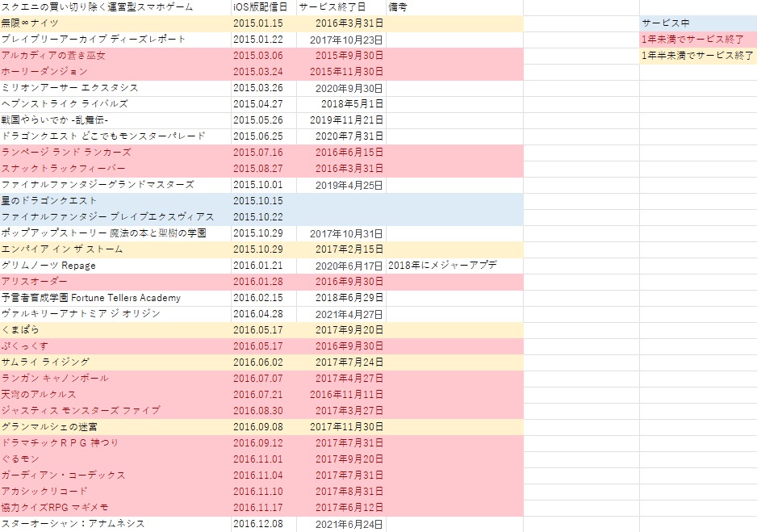Select the header cell '備考'
The height and width of the screenshot is (532, 757).
pyautogui.click(x=454, y=7)
